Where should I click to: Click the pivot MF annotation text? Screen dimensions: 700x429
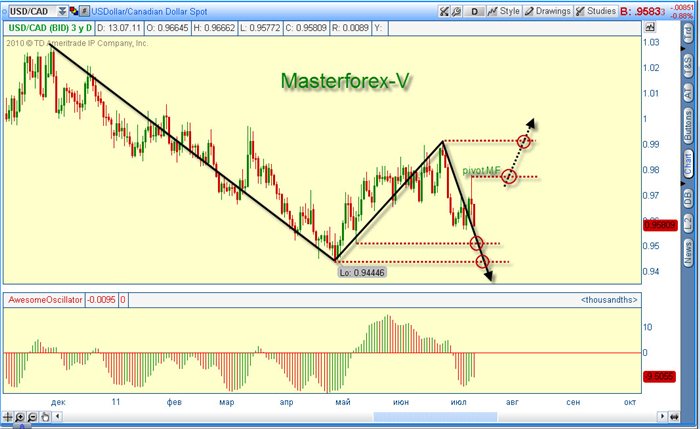[x=481, y=171]
